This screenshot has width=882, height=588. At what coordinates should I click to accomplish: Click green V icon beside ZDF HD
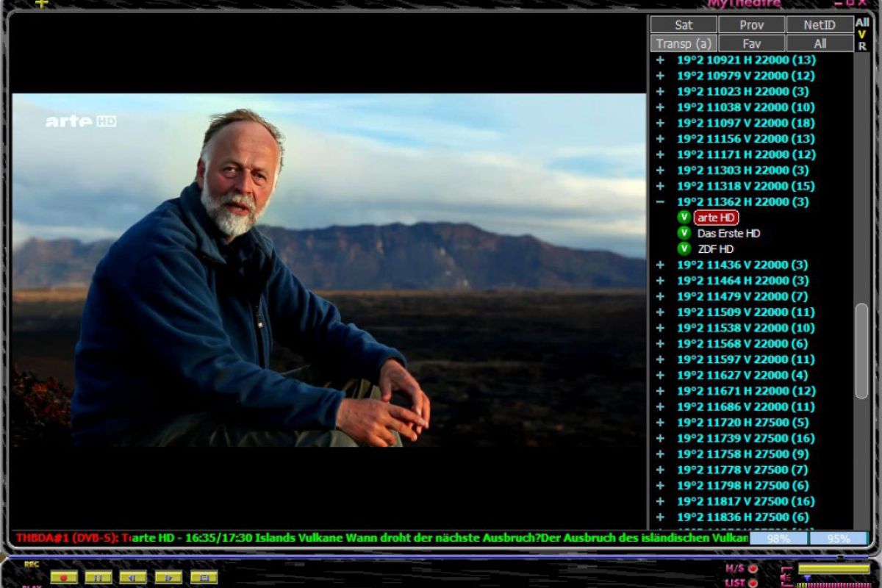tap(684, 248)
